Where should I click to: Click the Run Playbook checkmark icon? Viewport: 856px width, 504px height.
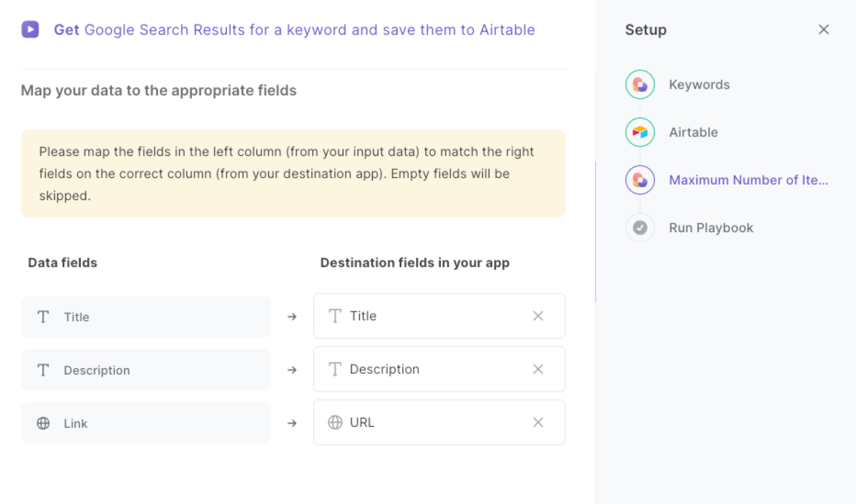click(640, 228)
